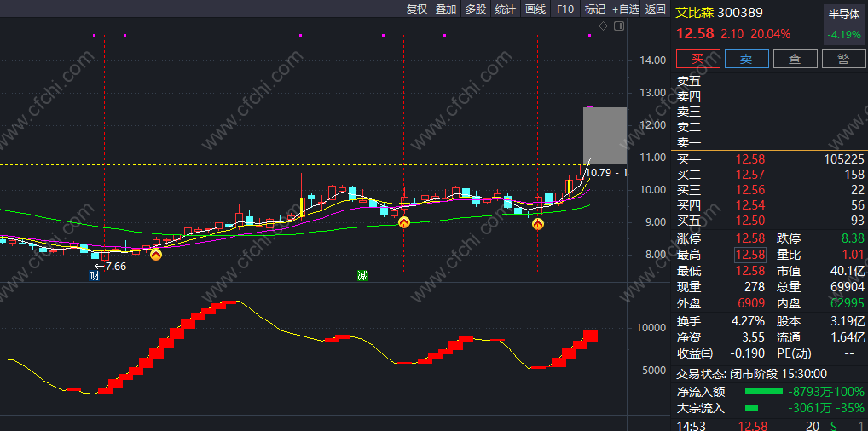Open the 多股 multi-stock view
This screenshot has height=431, width=868.
tap(476, 9)
